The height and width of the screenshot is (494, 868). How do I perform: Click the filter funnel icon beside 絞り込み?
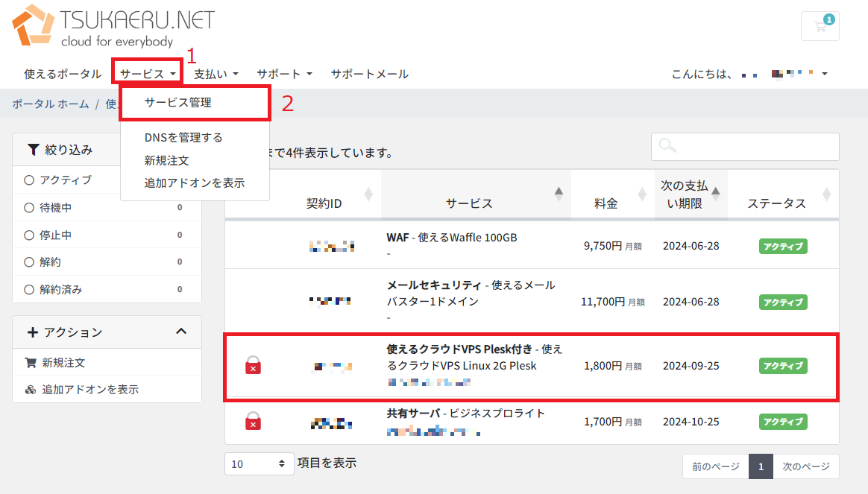[x=34, y=150]
